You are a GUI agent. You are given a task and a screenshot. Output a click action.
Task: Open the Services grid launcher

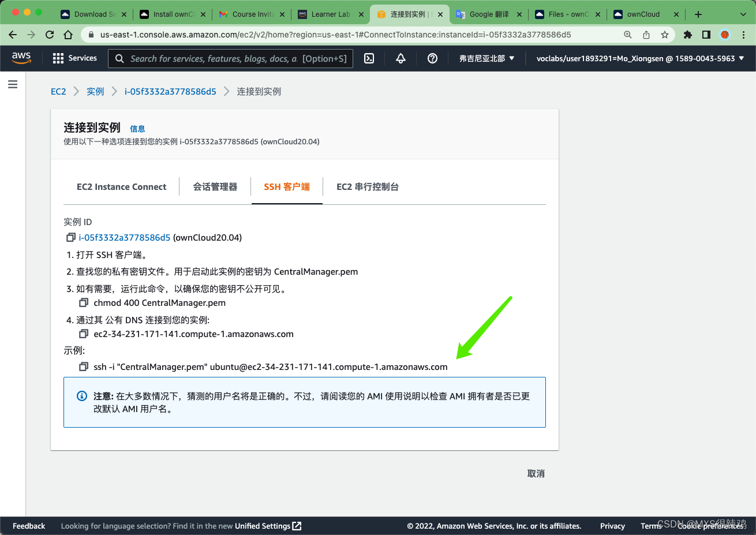(x=58, y=58)
